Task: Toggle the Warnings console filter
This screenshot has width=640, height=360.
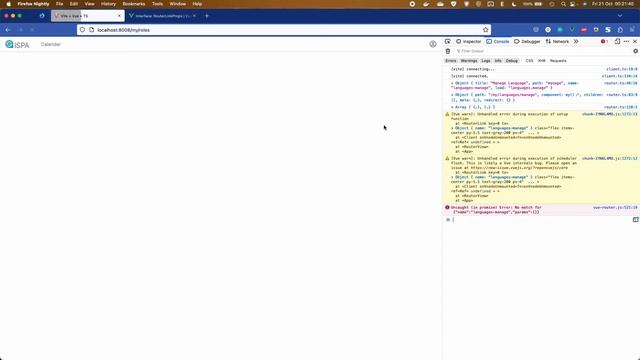Action: click(x=469, y=60)
